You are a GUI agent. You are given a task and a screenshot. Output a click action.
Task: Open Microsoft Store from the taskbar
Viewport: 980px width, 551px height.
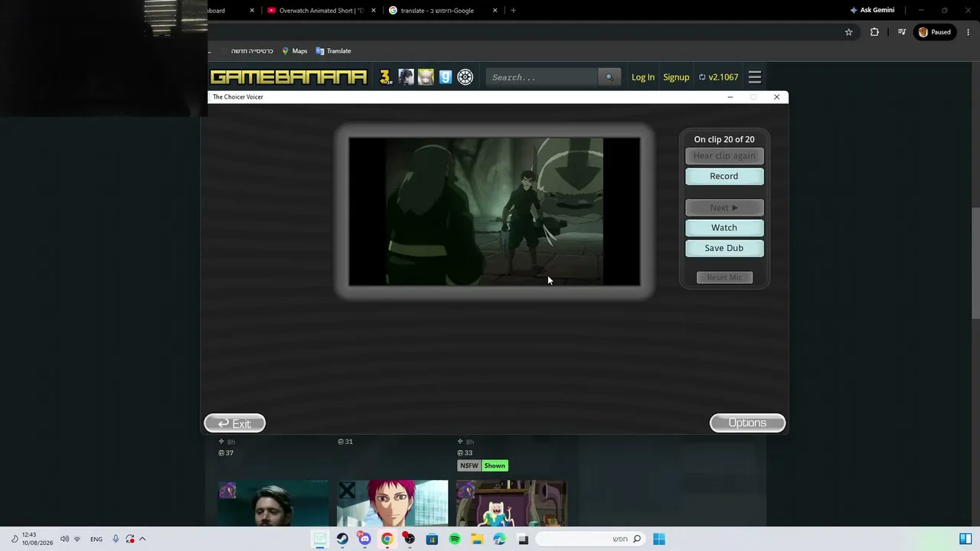click(432, 540)
